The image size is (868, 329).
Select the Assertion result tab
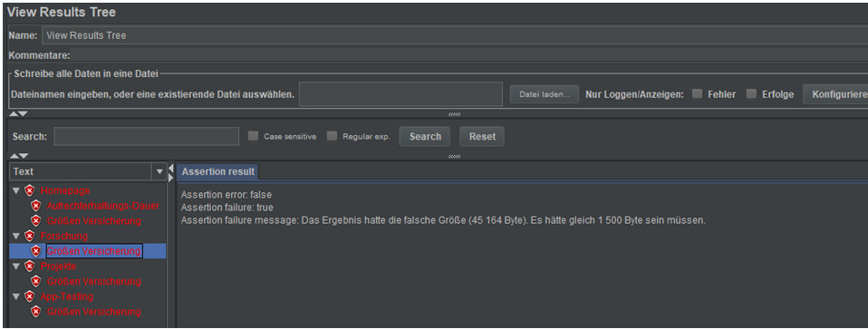pyautogui.click(x=218, y=171)
